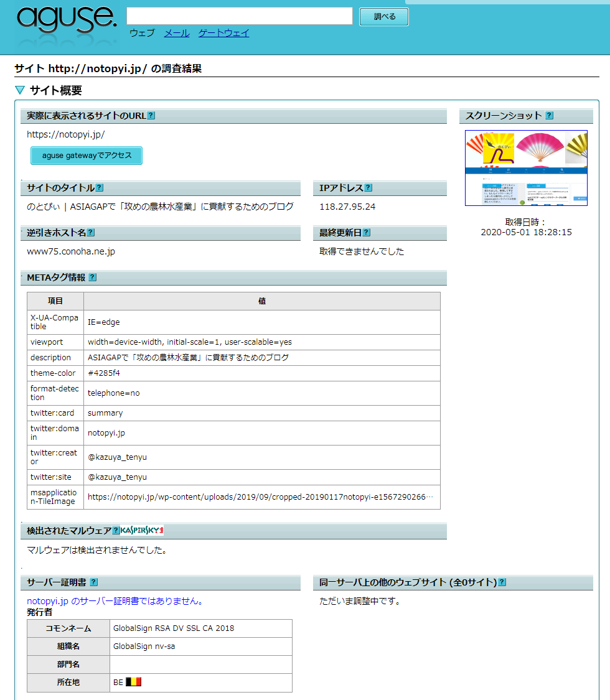Viewport: 610px width, 700px height.
Task: Click help icon beside 実際に表示されるサイトのURL
Action: click(x=151, y=116)
